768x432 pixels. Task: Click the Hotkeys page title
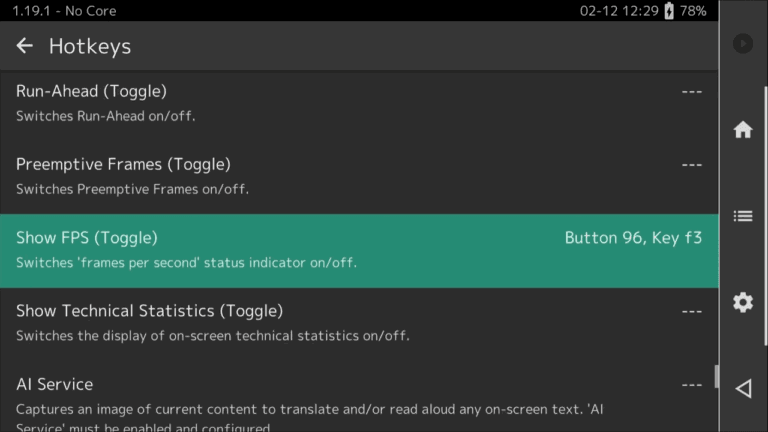click(90, 46)
